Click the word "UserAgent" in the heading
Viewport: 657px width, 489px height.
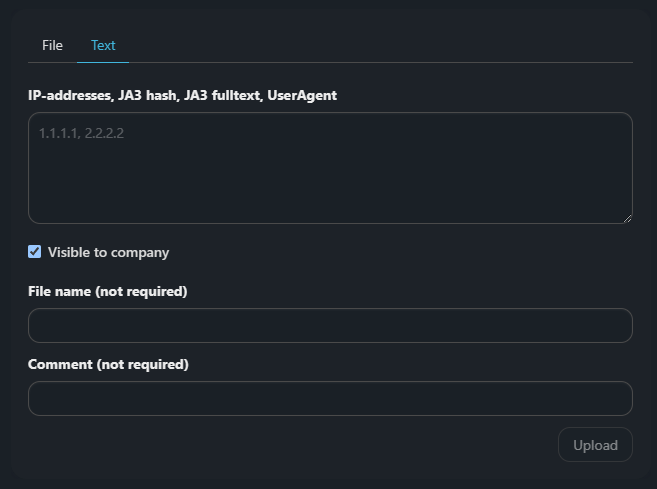(x=302, y=95)
